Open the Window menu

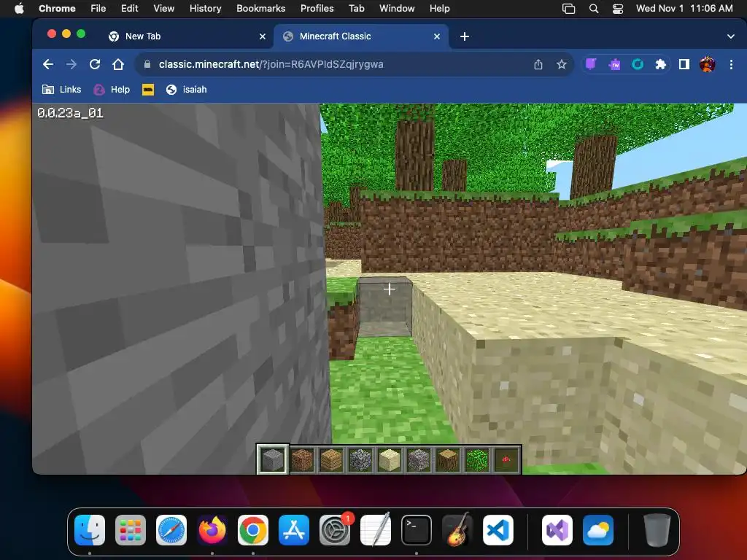[397, 9]
